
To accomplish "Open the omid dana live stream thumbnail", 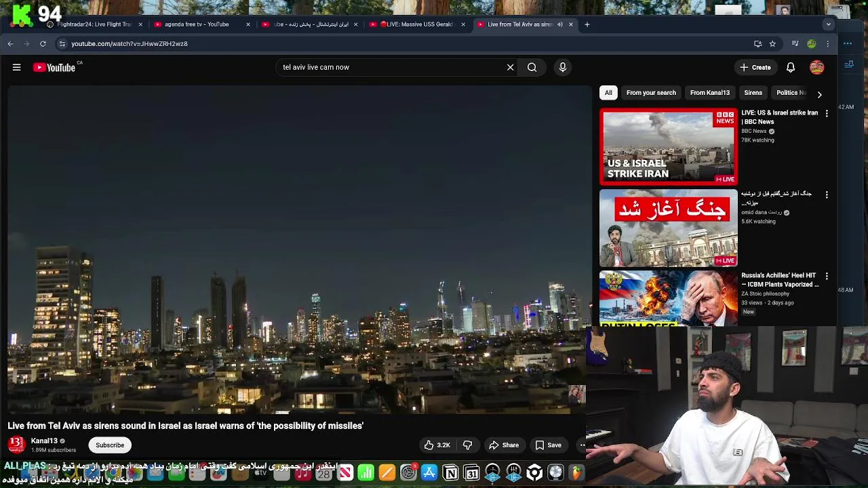I will point(668,228).
